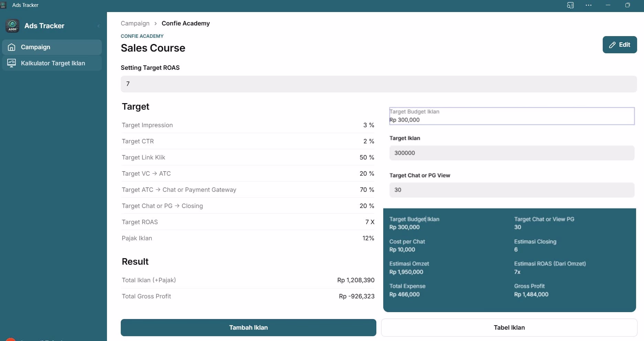Click the Confie Academy breadcrumb
Viewport: 644px width, 341px height.
pyautogui.click(x=186, y=23)
